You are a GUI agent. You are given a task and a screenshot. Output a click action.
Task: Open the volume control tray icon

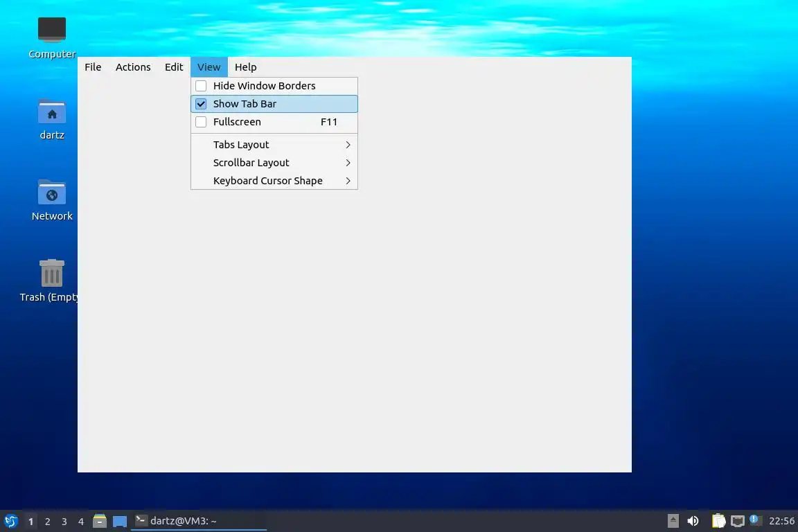coord(693,521)
